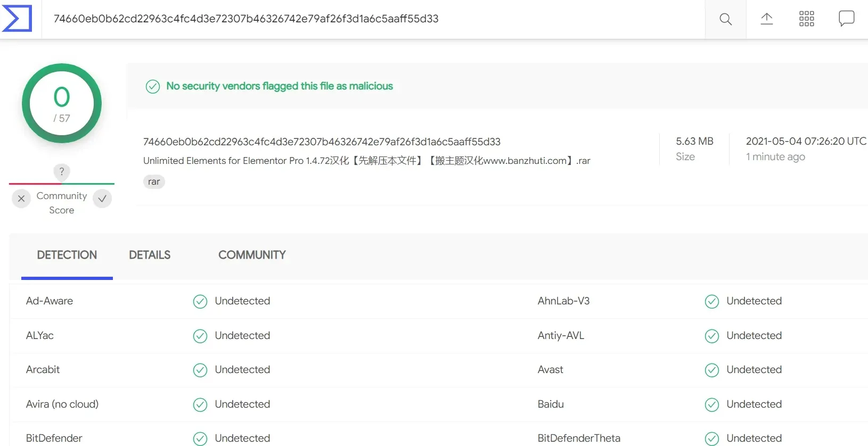The height and width of the screenshot is (446, 868).
Task: Vote file malicious with X button
Action: click(21, 199)
